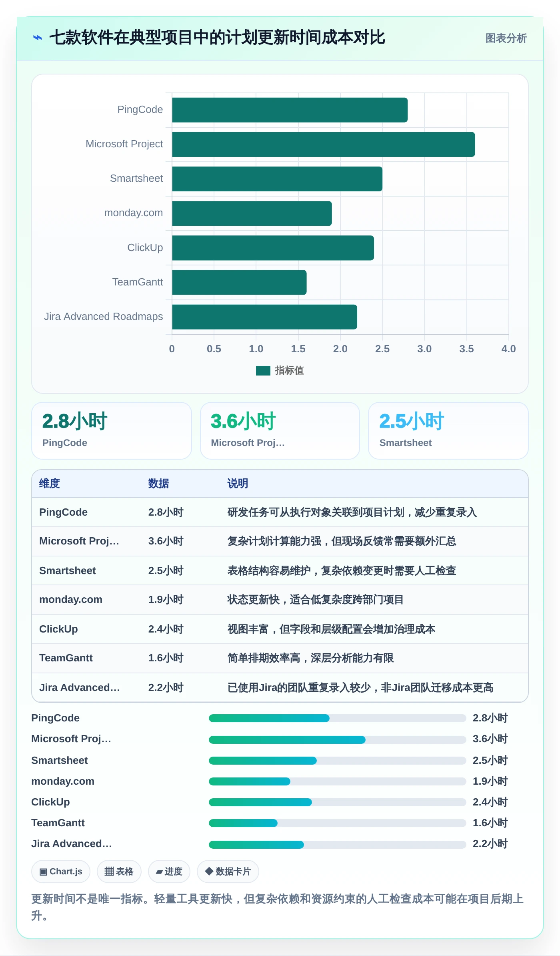The image size is (560, 956).
Task: Select the 数据卡片 tag chip
Action: point(228,872)
